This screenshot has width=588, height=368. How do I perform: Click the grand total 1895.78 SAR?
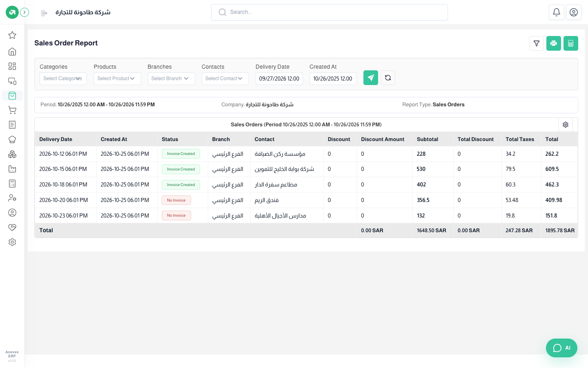coord(560,231)
